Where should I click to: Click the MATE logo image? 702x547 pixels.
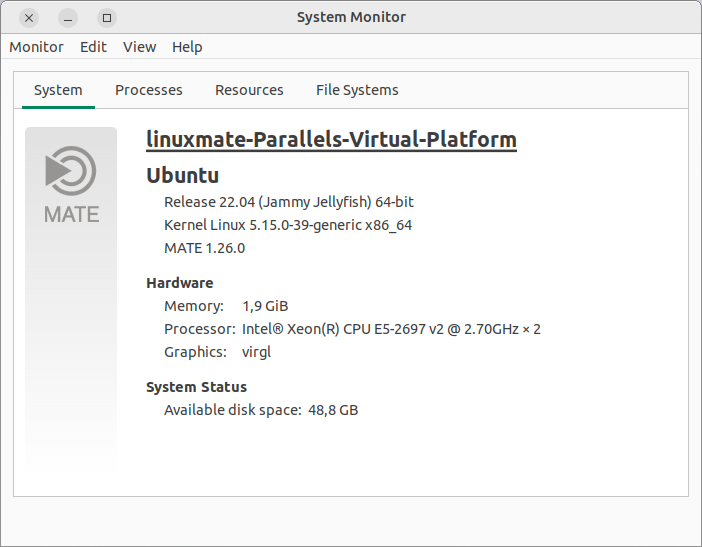click(x=71, y=185)
